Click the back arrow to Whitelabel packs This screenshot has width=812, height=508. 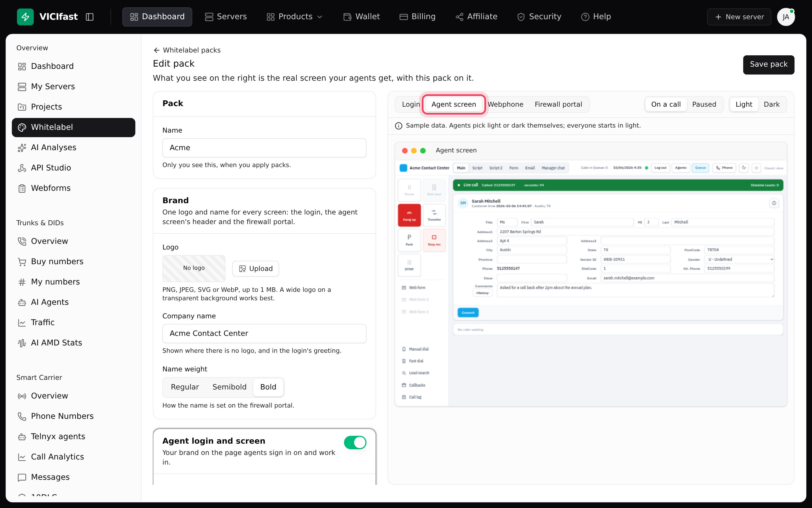coord(156,50)
